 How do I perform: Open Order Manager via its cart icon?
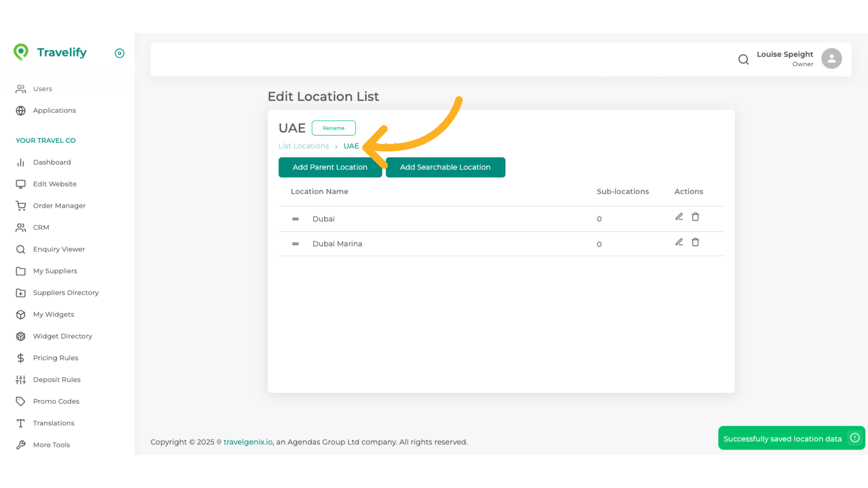21,206
